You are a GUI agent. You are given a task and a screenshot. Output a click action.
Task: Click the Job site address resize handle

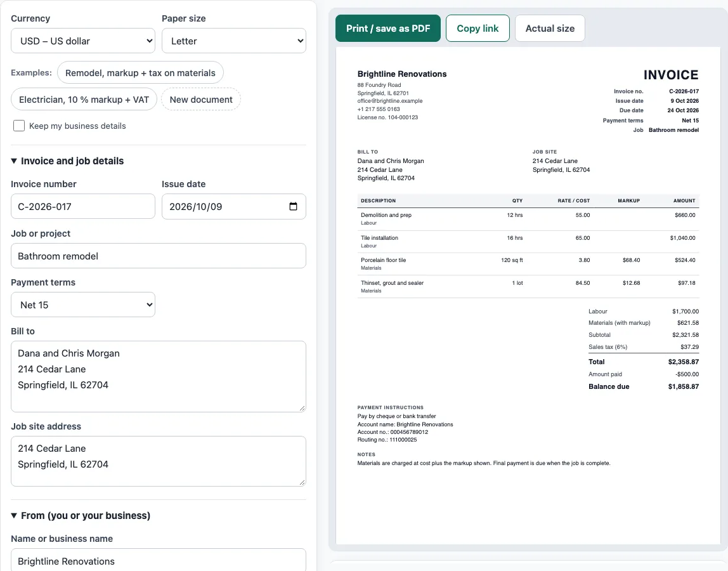coord(302,483)
